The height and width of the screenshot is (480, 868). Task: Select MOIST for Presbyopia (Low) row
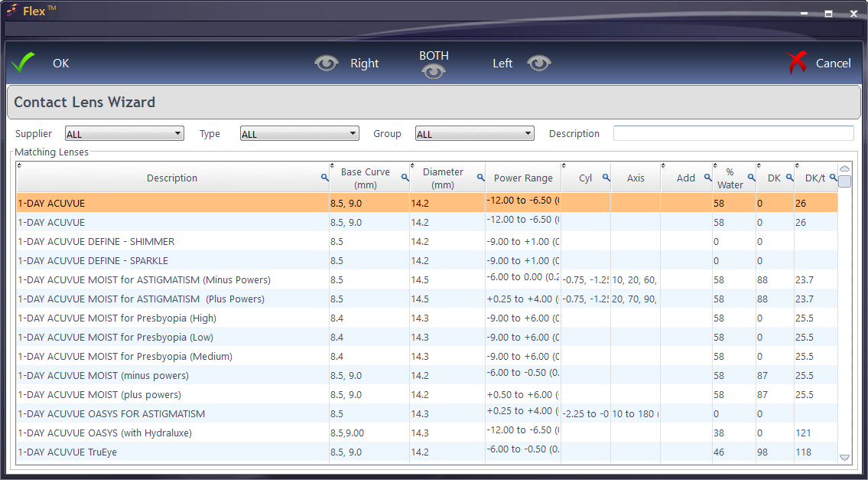[x=427, y=337]
